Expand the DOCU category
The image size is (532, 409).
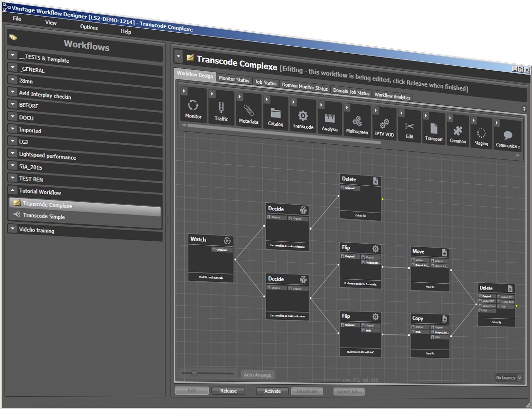13,117
